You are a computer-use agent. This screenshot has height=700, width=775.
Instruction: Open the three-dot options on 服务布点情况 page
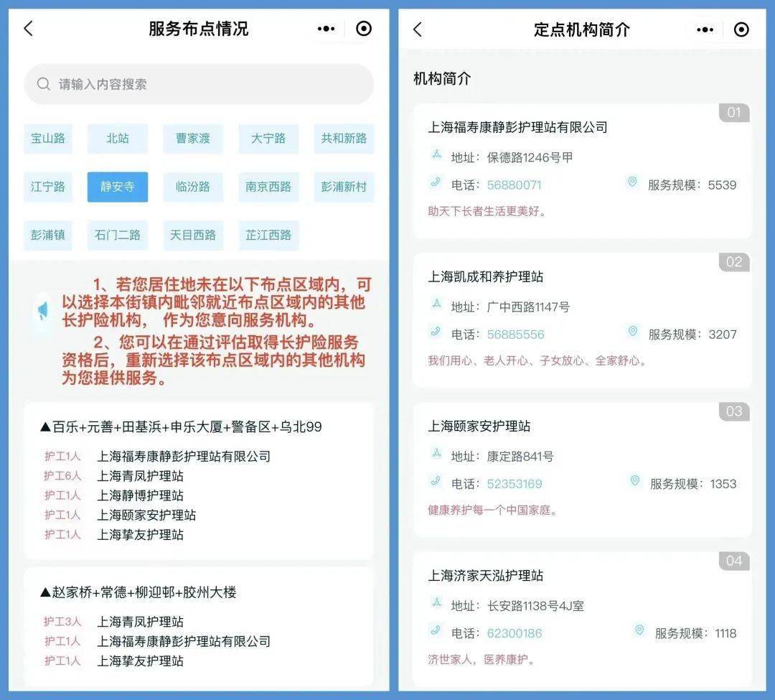[x=326, y=29]
